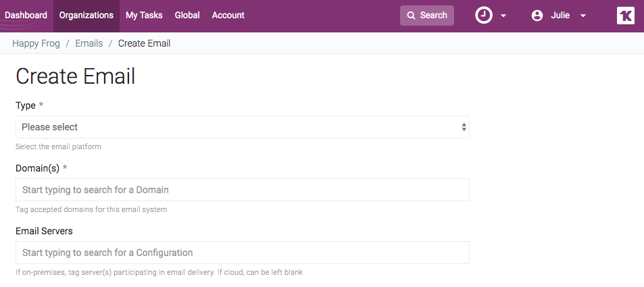Click the 'Select the email platform' hint

[58, 147]
